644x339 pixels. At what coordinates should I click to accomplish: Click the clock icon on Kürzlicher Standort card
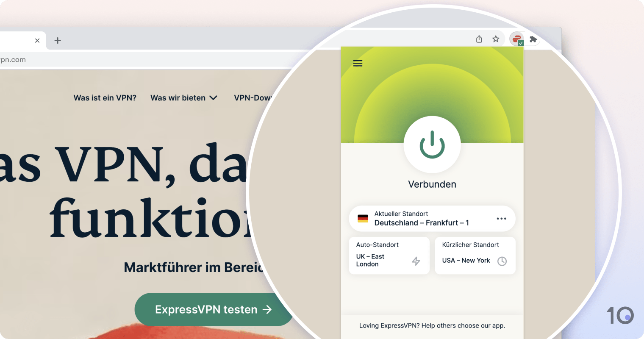point(502,261)
